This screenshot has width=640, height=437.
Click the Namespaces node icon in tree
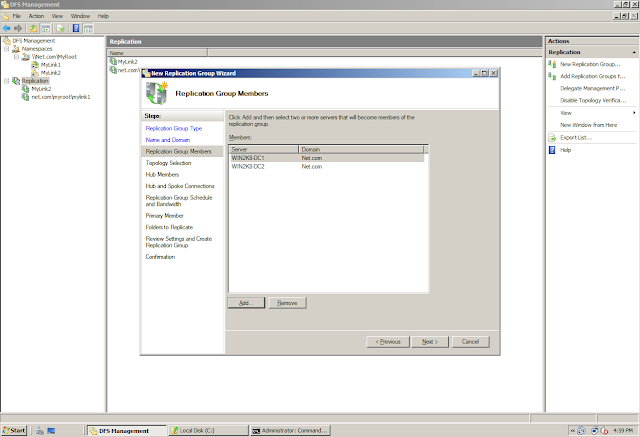point(16,49)
